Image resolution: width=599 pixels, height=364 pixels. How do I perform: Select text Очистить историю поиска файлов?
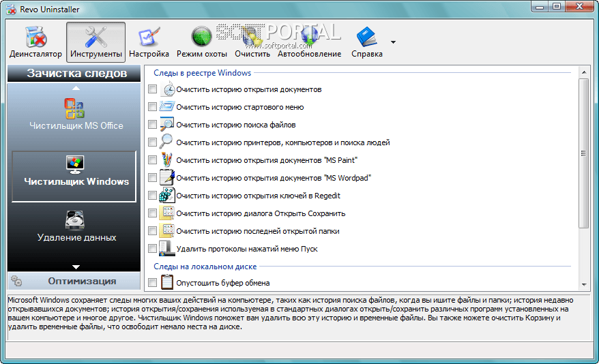(x=235, y=125)
